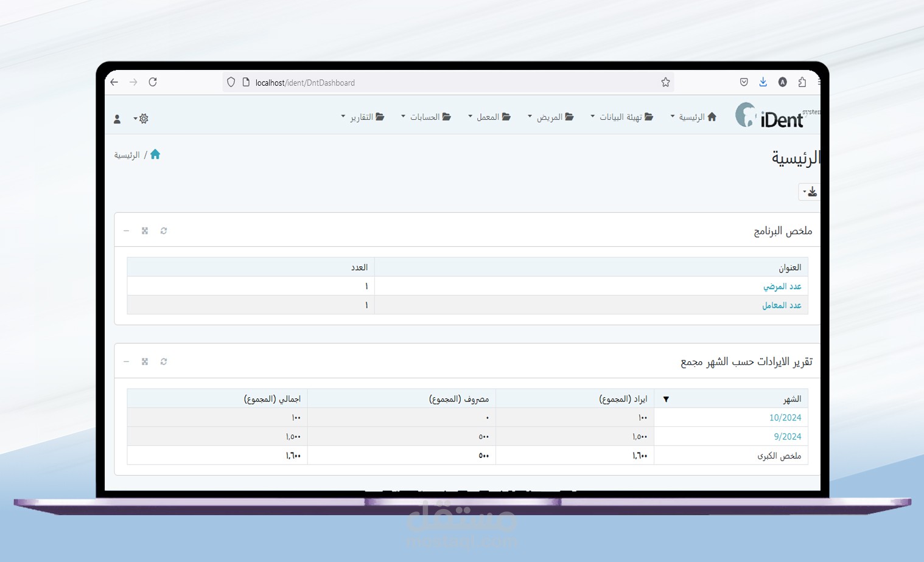Open the عدد المرضي link
924x562 pixels.
tap(782, 286)
